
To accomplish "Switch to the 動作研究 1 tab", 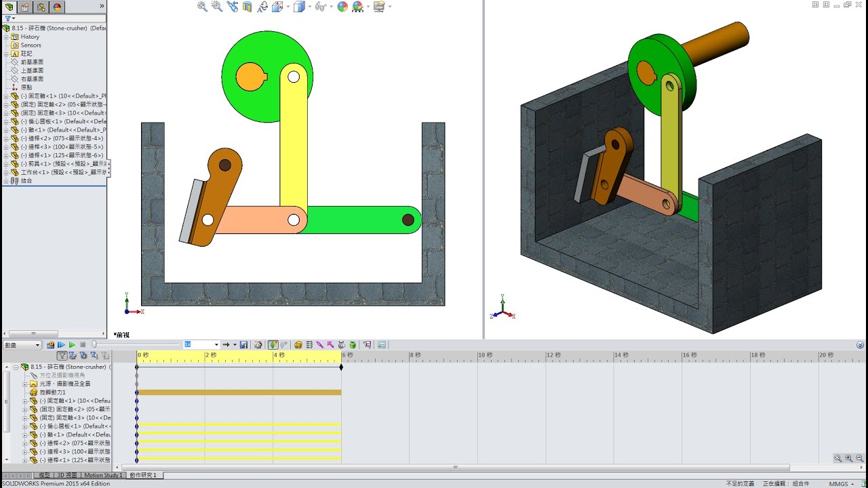I will pyautogui.click(x=143, y=476).
